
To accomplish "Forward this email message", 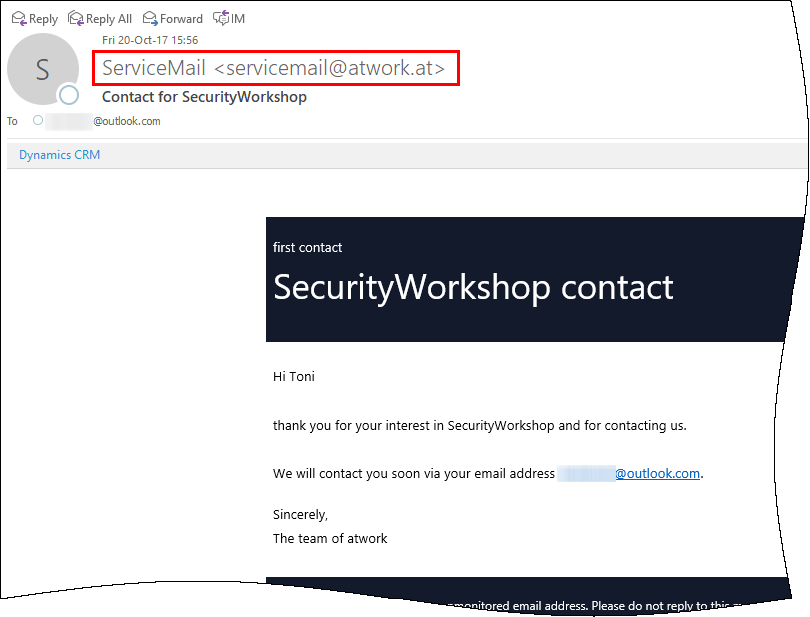I will pyautogui.click(x=172, y=18).
